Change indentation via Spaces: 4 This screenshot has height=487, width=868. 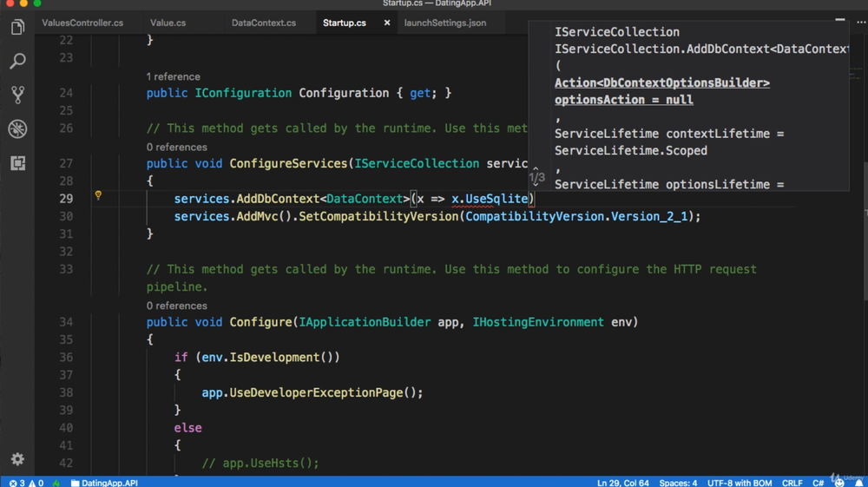[x=678, y=483]
